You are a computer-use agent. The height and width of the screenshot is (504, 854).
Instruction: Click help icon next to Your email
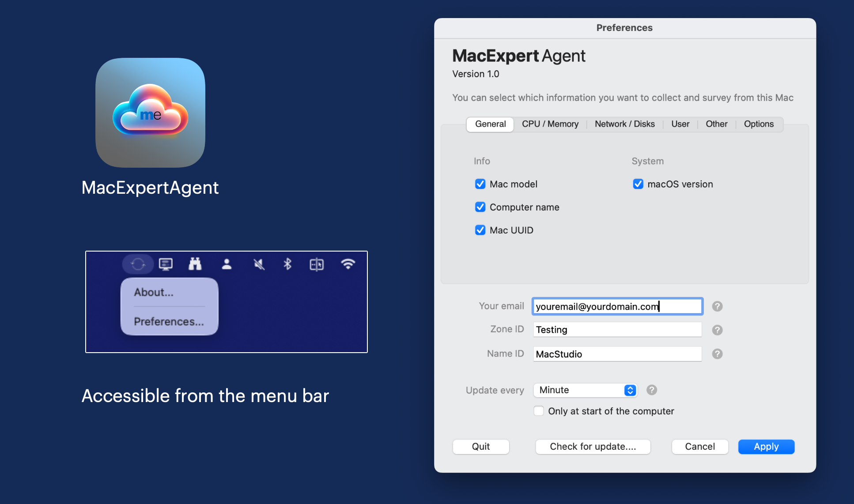[x=717, y=306]
